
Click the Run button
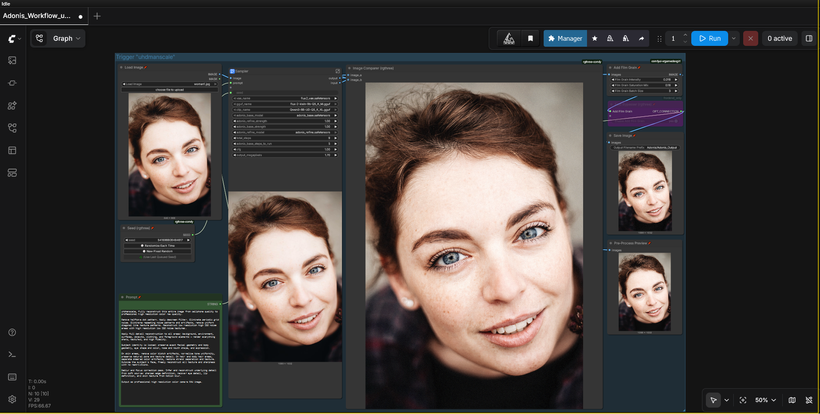pos(710,38)
